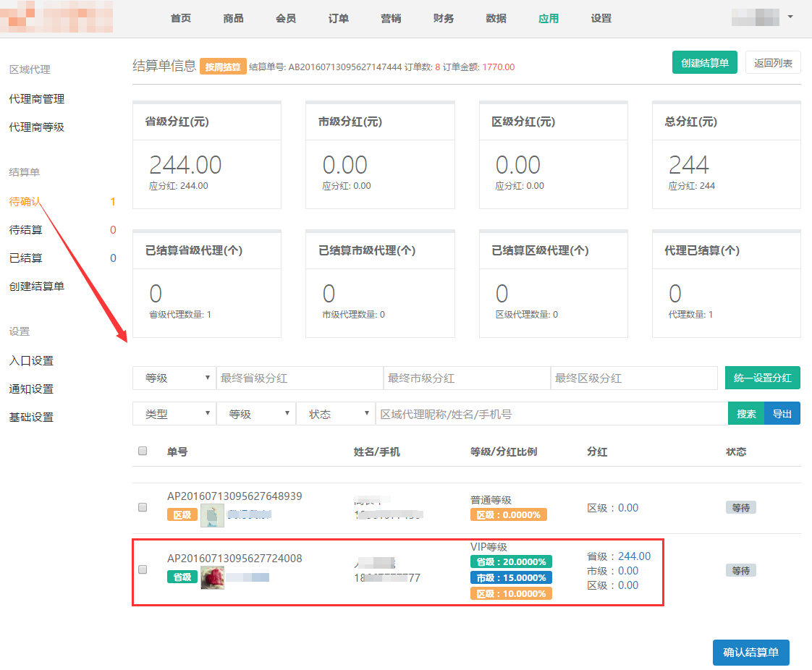This screenshot has height=670, width=812.
Task: Click the green 省级 badge in the second row
Action: point(182,577)
